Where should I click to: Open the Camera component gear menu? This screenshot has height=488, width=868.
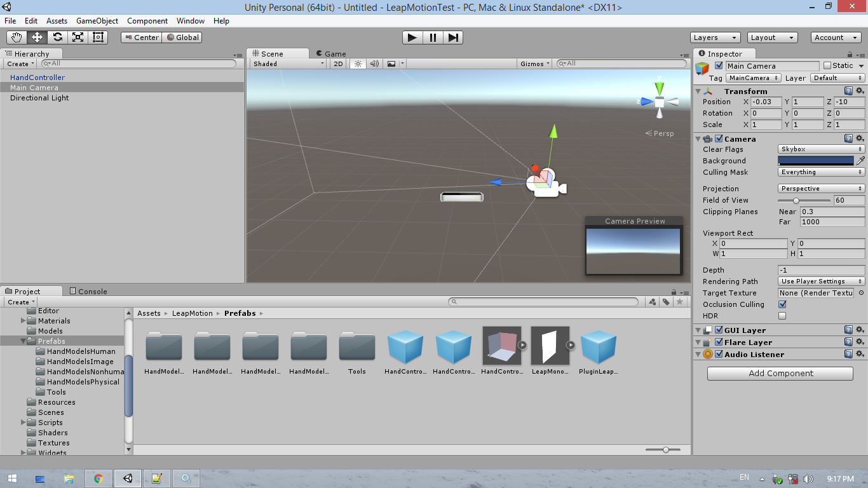click(x=860, y=139)
